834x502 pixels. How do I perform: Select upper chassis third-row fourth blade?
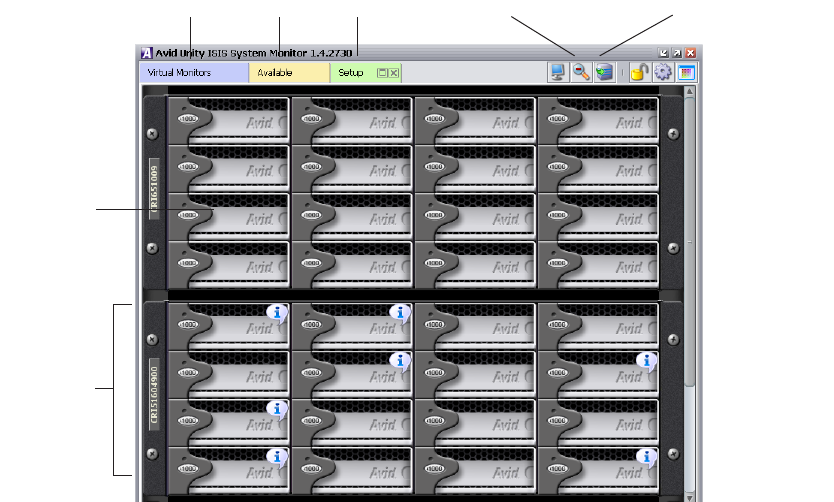pos(598,216)
